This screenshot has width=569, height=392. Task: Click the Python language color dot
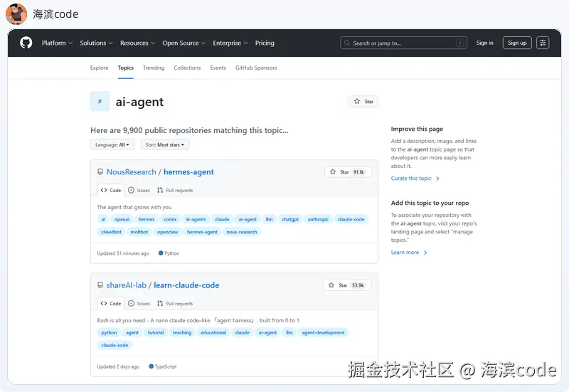pos(161,253)
